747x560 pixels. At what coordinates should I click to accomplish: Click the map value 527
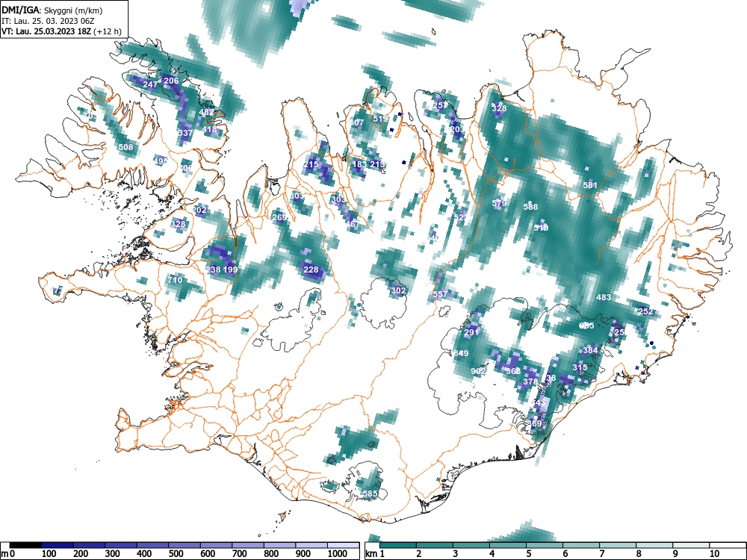coord(461,217)
